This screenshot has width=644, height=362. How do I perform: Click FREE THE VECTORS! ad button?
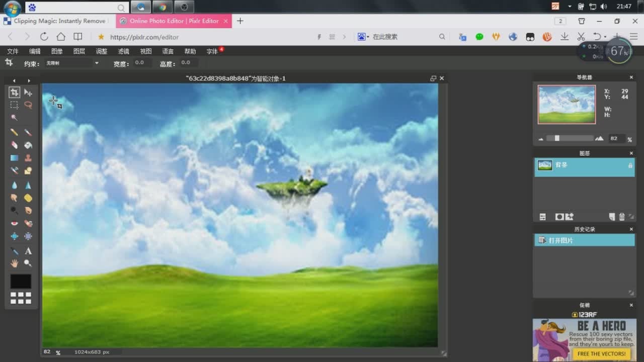[x=601, y=354]
